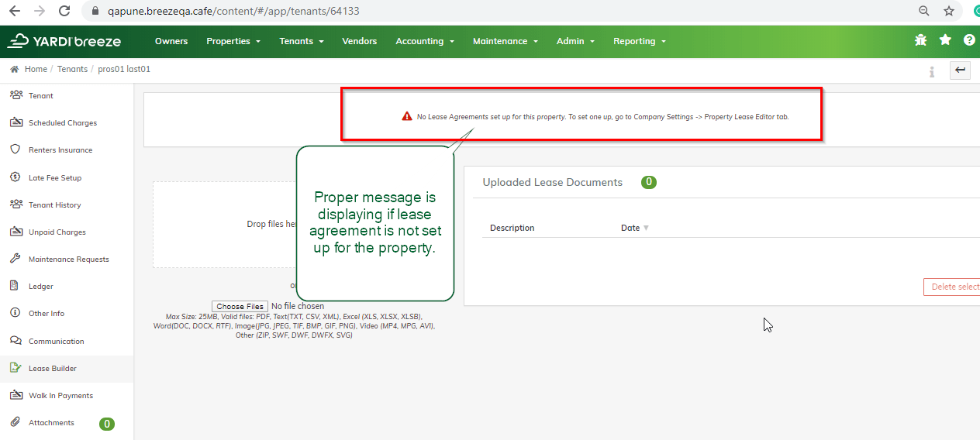Click the info icon near the back button
Screen dimensions: 980x440
[932, 71]
